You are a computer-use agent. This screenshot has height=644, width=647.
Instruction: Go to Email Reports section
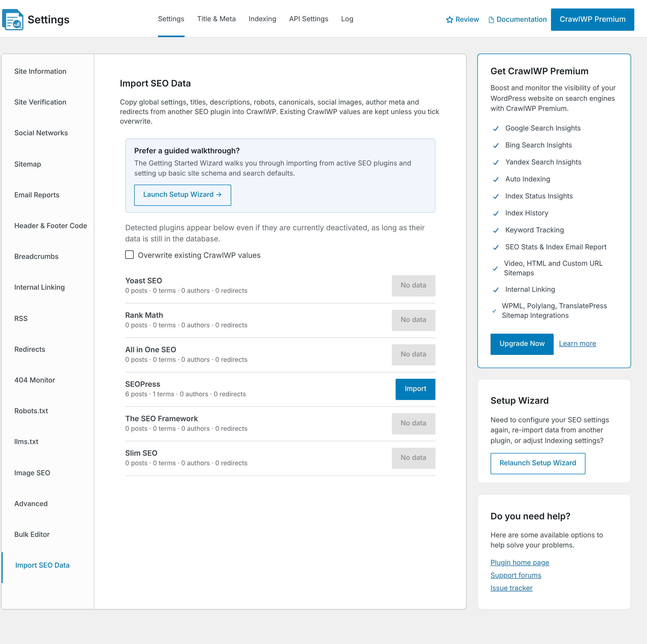pos(37,195)
